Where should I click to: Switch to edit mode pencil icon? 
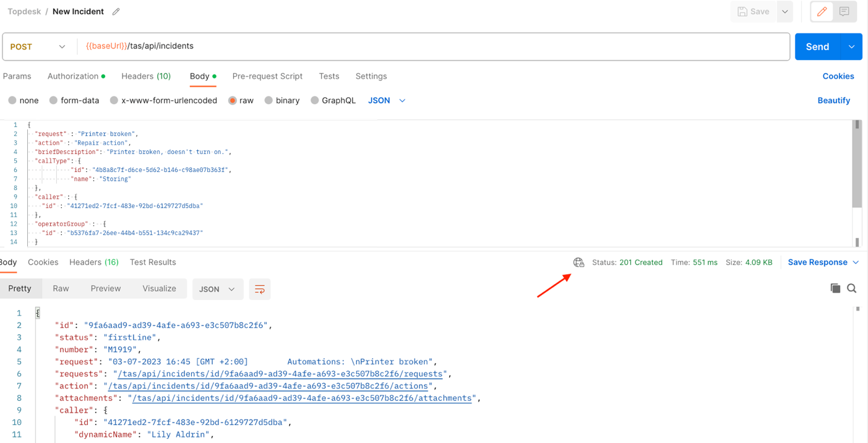pyautogui.click(x=822, y=12)
